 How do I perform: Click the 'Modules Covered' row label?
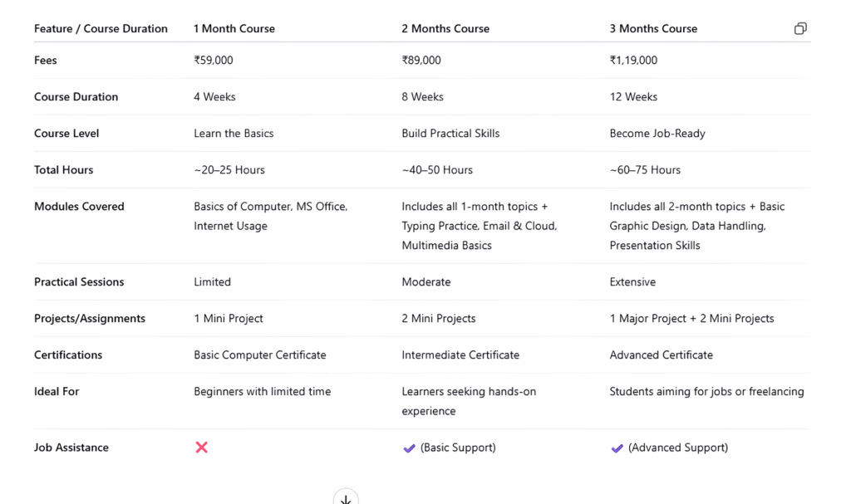[x=79, y=207]
